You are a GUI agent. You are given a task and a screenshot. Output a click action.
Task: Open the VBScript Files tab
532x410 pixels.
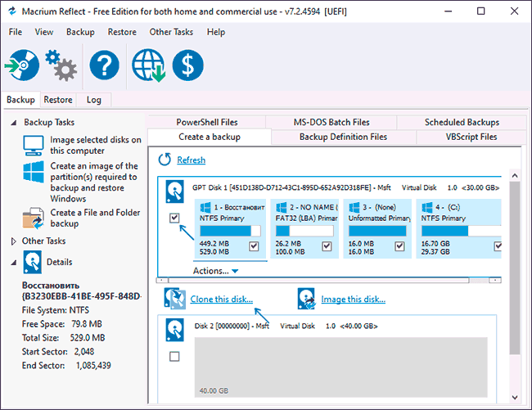tap(471, 137)
